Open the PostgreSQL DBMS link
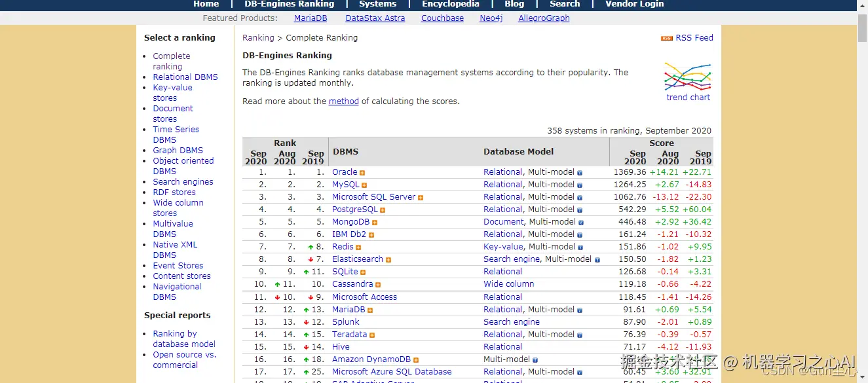 [355, 210]
